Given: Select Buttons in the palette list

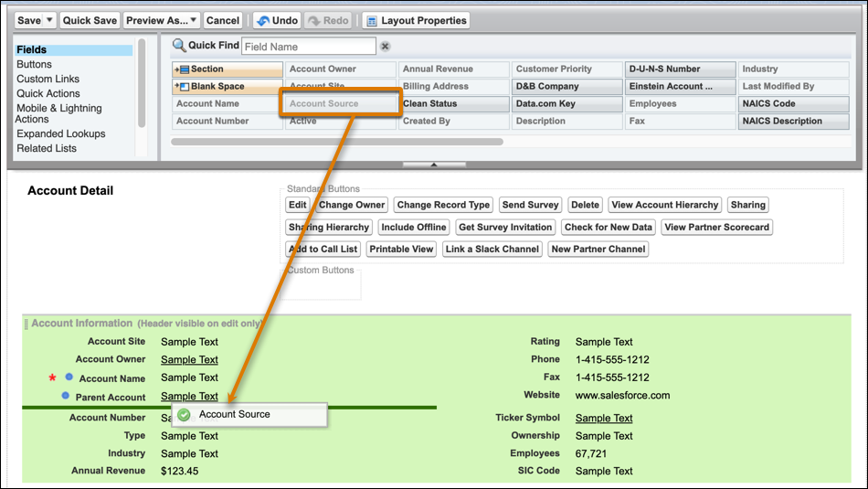Looking at the screenshot, I should [35, 64].
